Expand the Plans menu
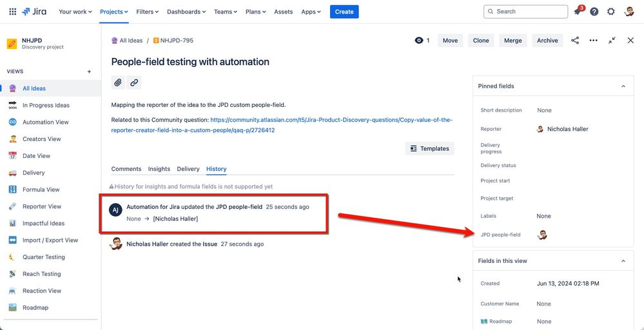 tap(255, 12)
